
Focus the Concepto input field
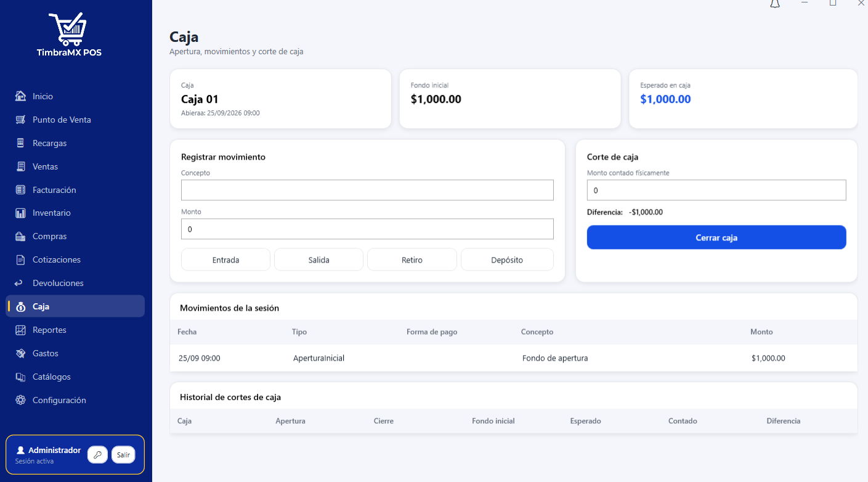click(367, 190)
